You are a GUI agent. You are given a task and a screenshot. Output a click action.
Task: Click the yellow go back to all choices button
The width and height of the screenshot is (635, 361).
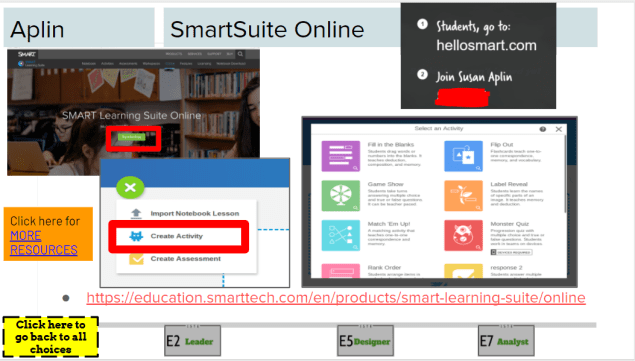[x=51, y=337]
